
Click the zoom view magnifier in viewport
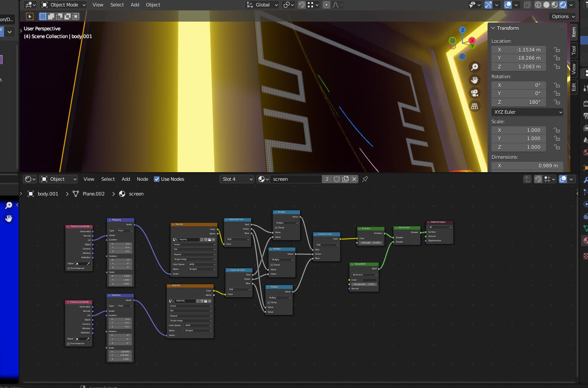pyautogui.click(x=475, y=67)
